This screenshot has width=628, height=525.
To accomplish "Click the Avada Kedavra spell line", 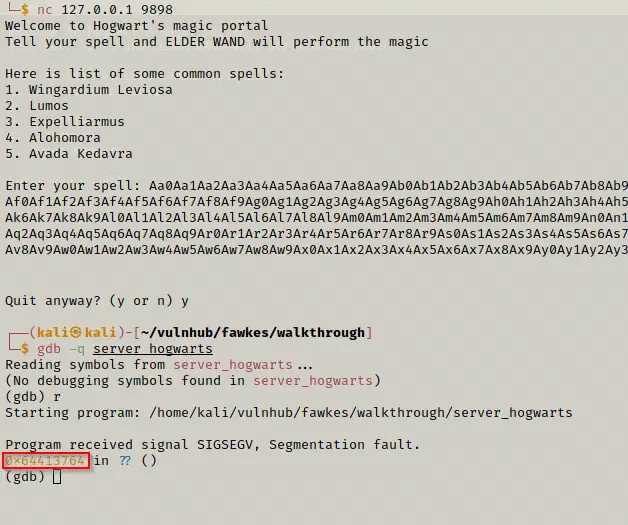I will point(69,153).
